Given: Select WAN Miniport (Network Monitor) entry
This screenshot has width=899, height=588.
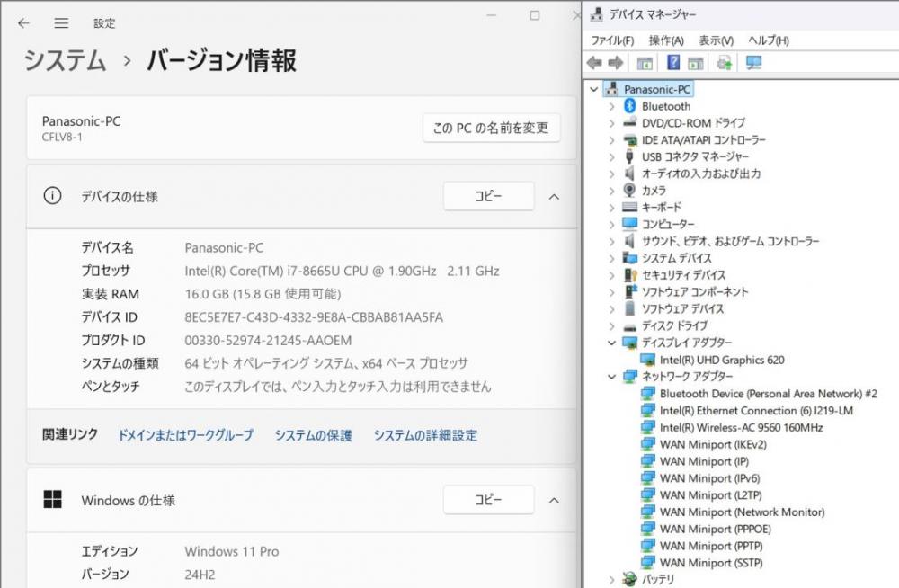Looking at the screenshot, I should [742, 512].
